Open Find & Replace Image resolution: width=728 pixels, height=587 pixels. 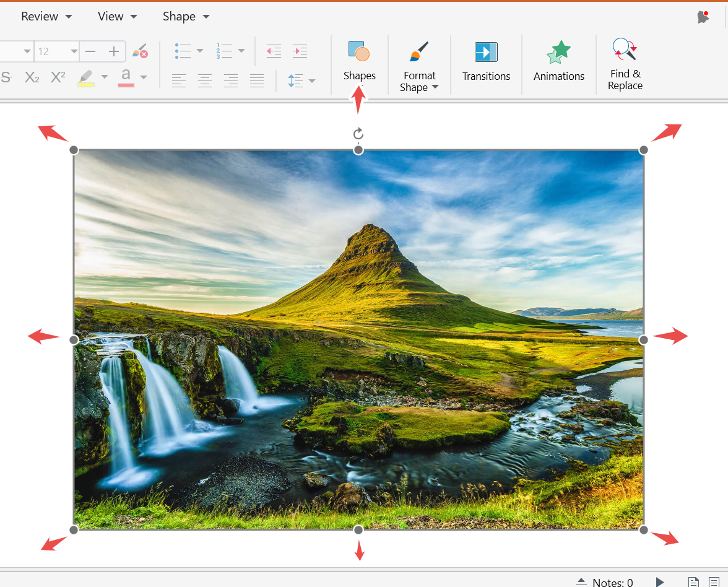click(x=625, y=64)
